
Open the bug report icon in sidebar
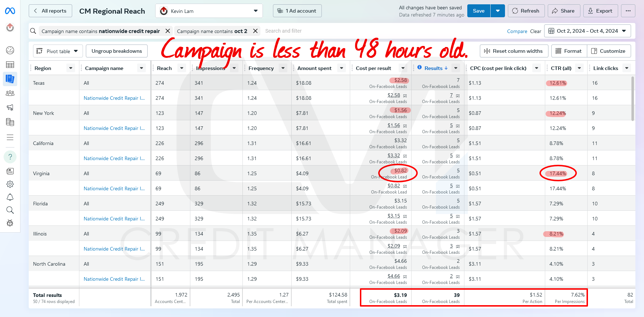(10, 223)
